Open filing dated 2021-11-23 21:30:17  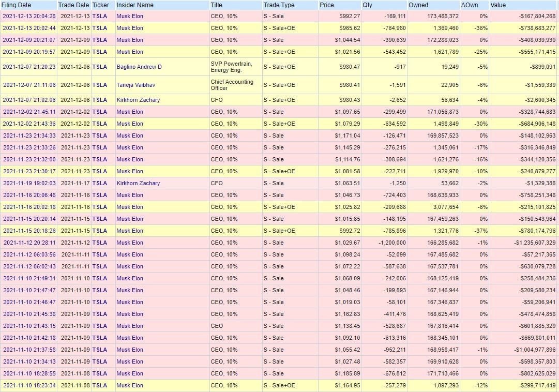tap(29, 171)
